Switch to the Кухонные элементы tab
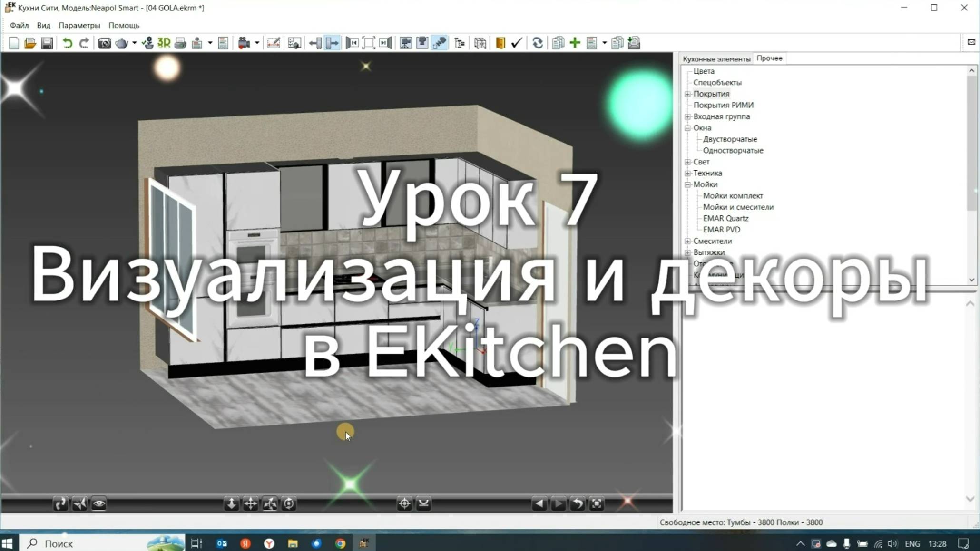The height and width of the screenshot is (551, 980). click(716, 59)
